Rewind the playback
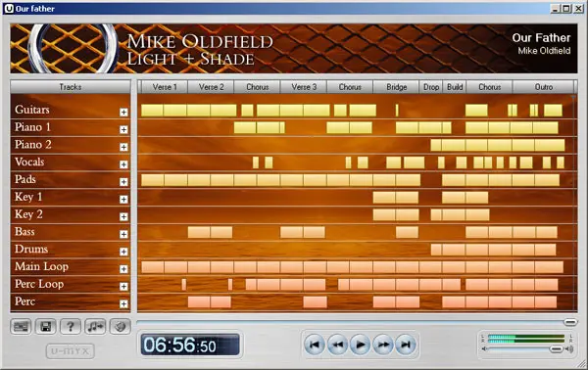This screenshot has width=588, height=370. [x=337, y=345]
